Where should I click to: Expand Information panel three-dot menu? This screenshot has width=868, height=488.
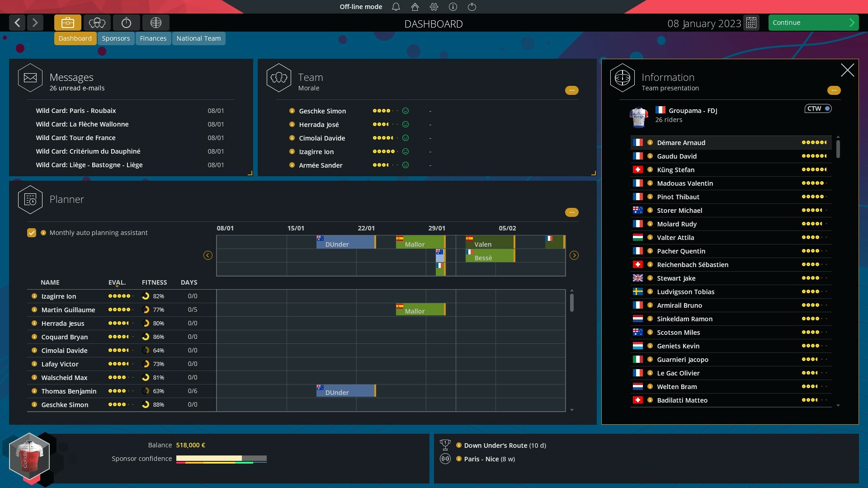tap(835, 90)
